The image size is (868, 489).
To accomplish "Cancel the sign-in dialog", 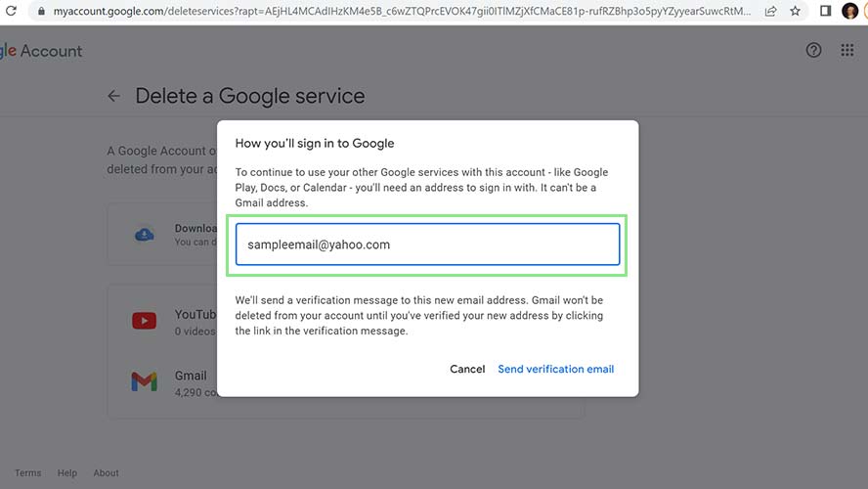I will tap(467, 370).
